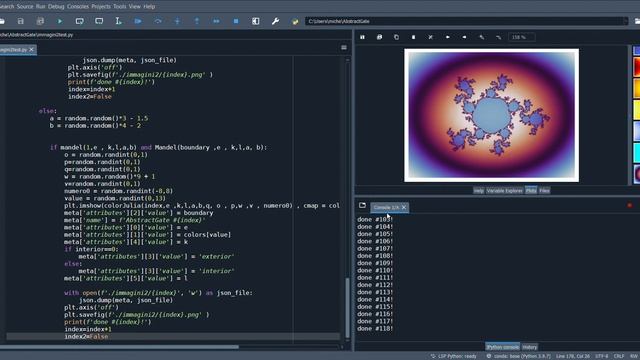640x360 pixels.
Task: Copy the plot image to clipboard icon
Action: pos(396,37)
